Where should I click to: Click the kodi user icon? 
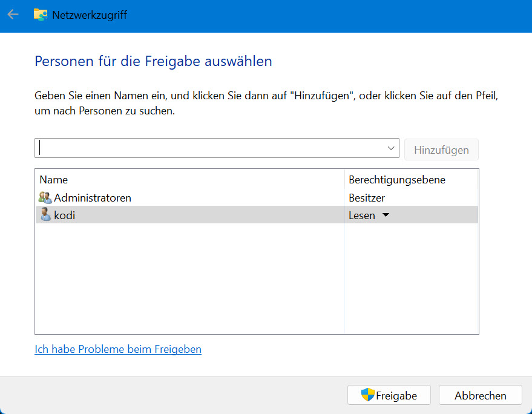point(45,215)
